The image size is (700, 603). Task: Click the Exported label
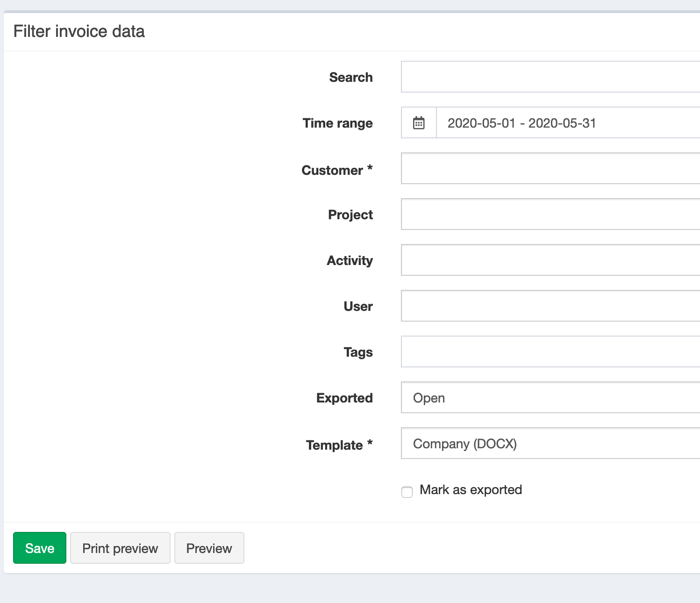point(344,398)
